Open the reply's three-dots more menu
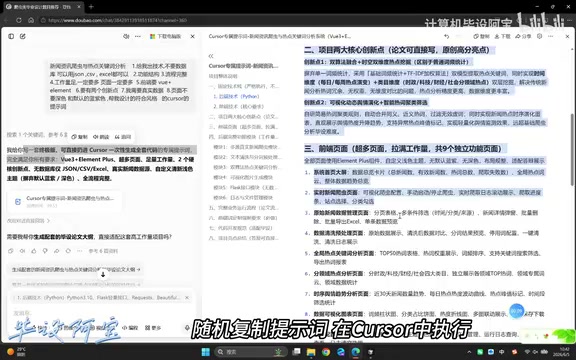Image resolution: width=576 pixels, height=360 pixels. [x=79, y=251]
